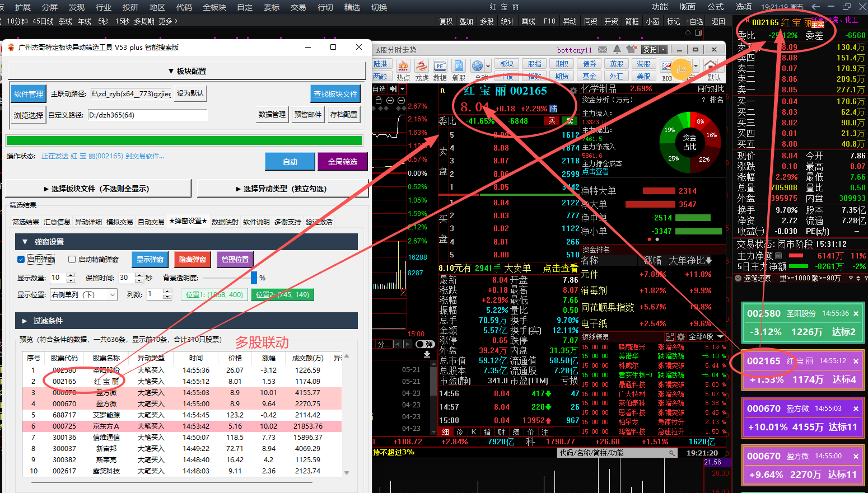The image size is (868, 493).
Task: Open the 热点 hot-spot flame icon
Action: tap(403, 66)
